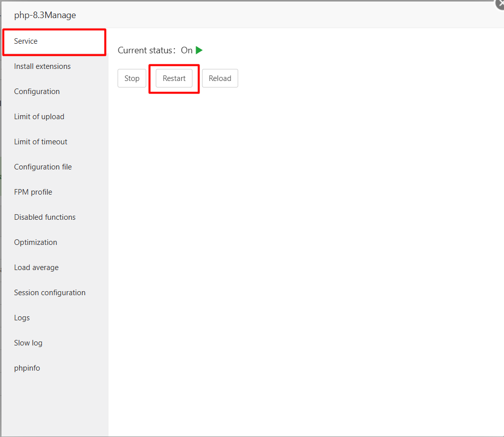The image size is (504, 437).
Task: Open the Session configuration settings
Action: click(x=49, y=292)
